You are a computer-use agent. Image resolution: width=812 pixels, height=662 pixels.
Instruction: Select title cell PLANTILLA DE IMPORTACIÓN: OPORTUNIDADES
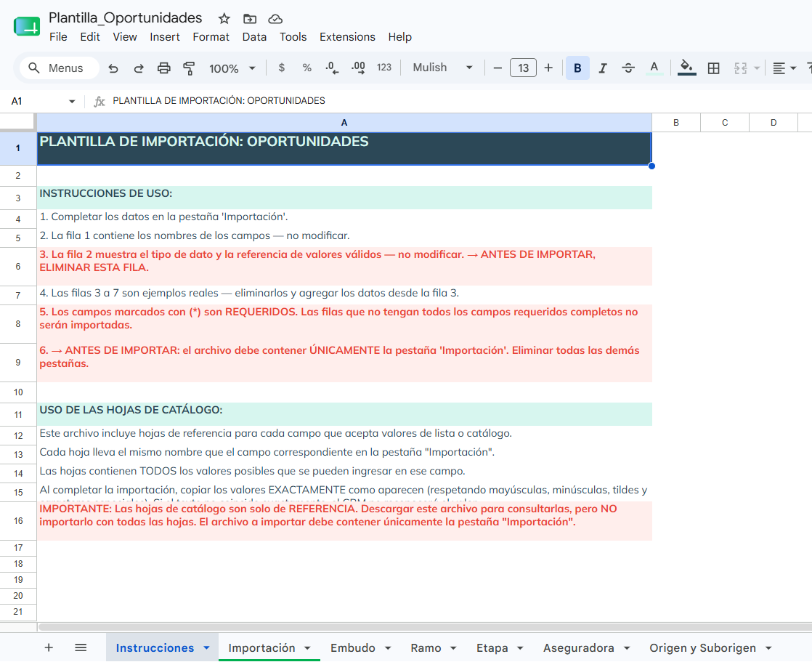click(x=344, y=149)
